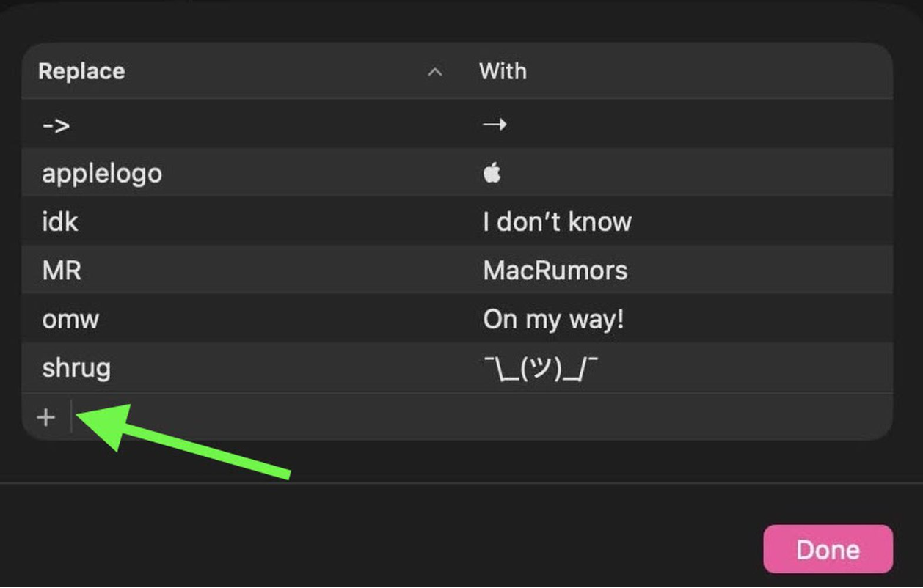Click the "I don't know" replacement phrase

click(x=557, y=222)
